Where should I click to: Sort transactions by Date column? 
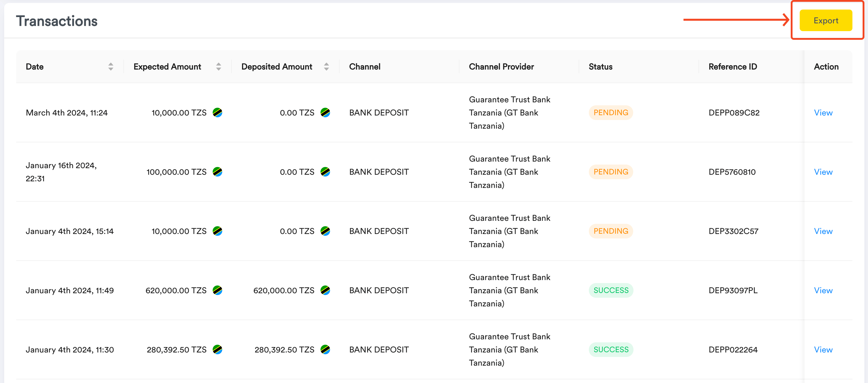(x=111, y=67)
